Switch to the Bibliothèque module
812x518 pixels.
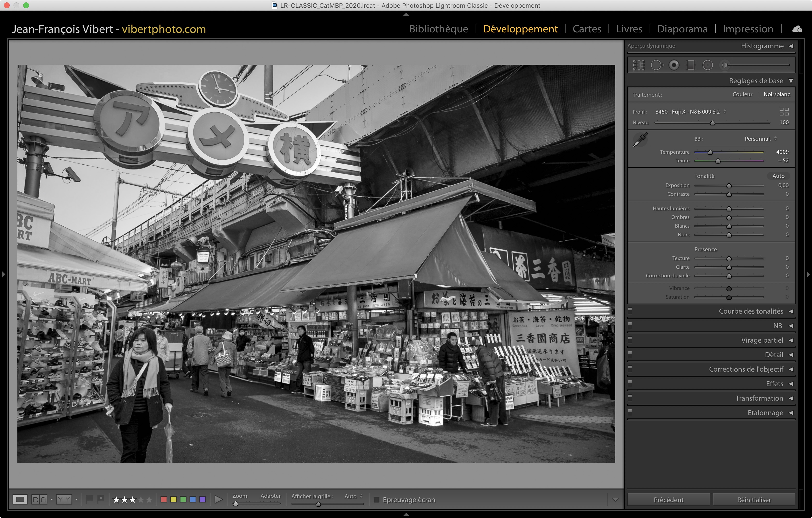(438, 29)
